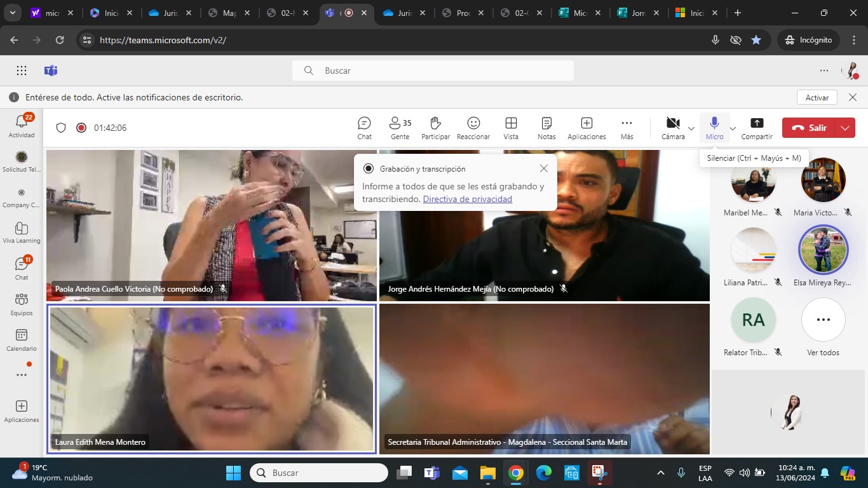The height and width of the screenshot is (488, 868).
Task: Select Laura Edith Mena Montero's video tile
Action: coord(212,379)
